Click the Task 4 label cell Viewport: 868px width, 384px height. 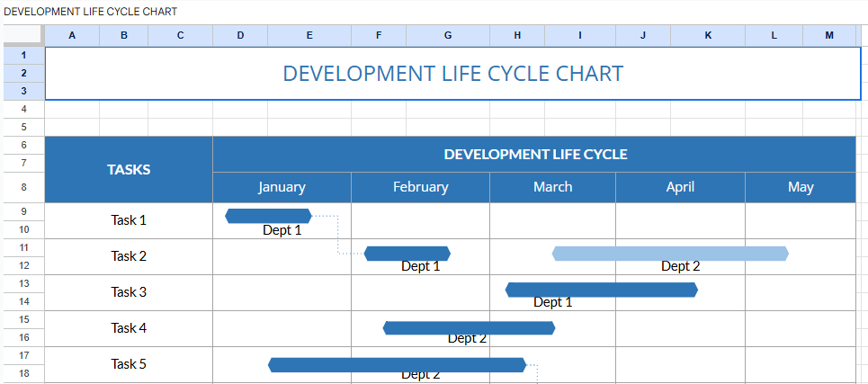(129, 328)
